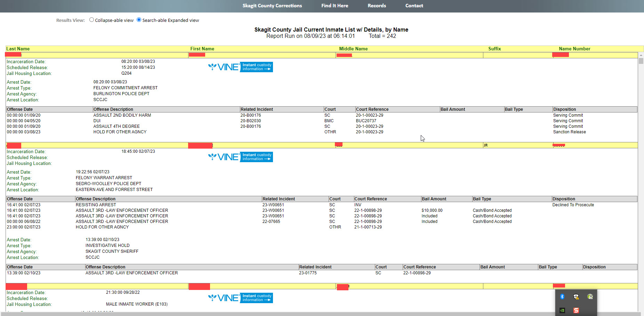Select the Search-able Expanded view option
Screen dimensions: 644x316
[139, 20]
